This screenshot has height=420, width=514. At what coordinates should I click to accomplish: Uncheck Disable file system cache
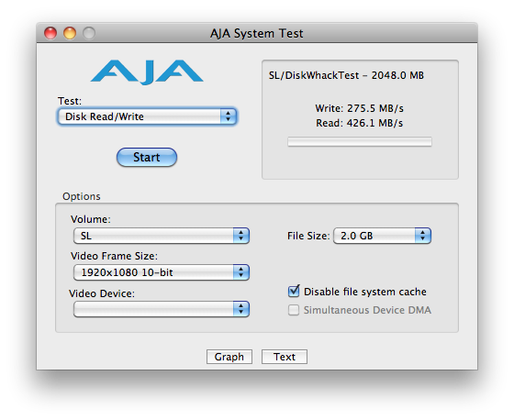(x=294, y=291)
